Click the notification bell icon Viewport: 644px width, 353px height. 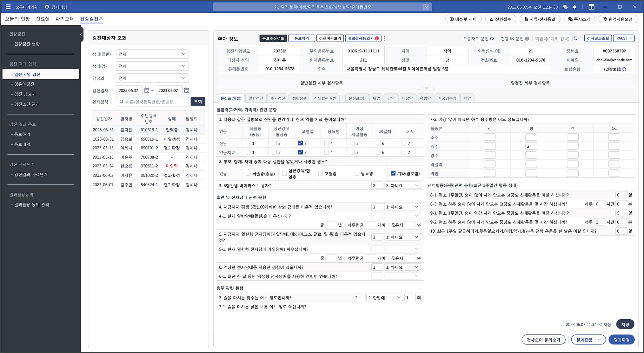click(x=574, y=7)
